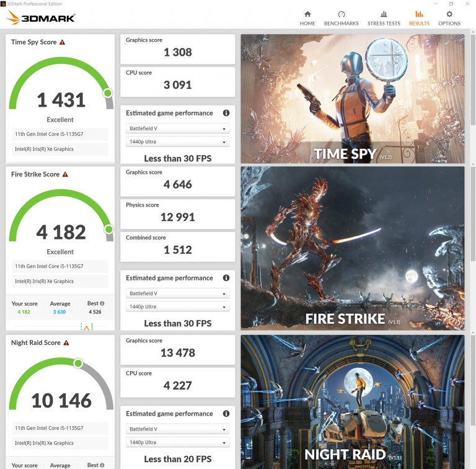The height and width of the screenshot is (469, 476).
Task: Click the info icon next to Fire Strike Best
Action: [102, 303]
